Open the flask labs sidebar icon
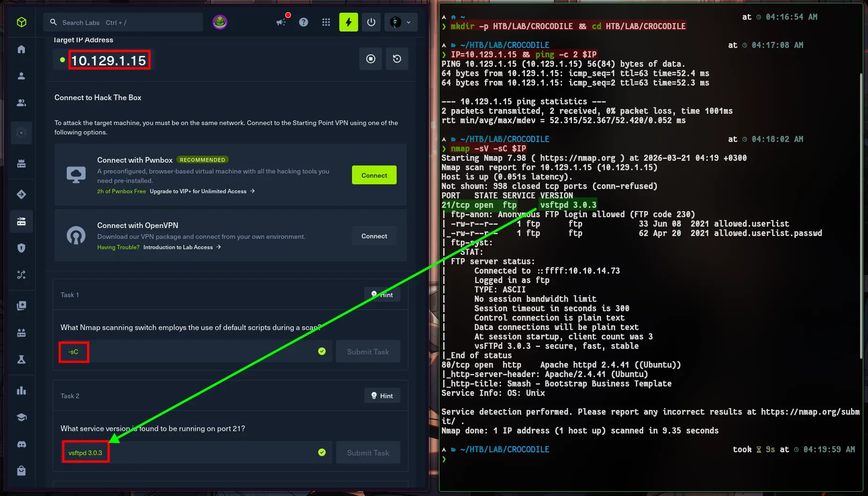 [x=21, y=360]
